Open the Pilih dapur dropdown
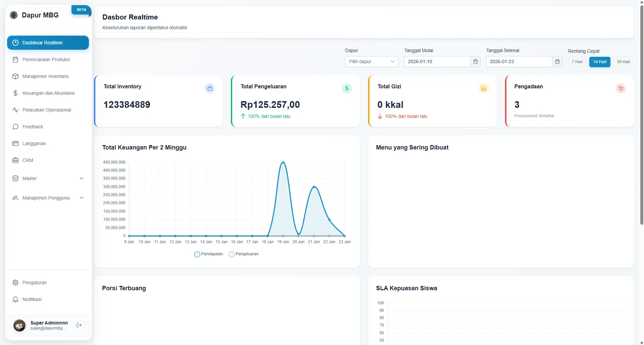 point(371,61)
